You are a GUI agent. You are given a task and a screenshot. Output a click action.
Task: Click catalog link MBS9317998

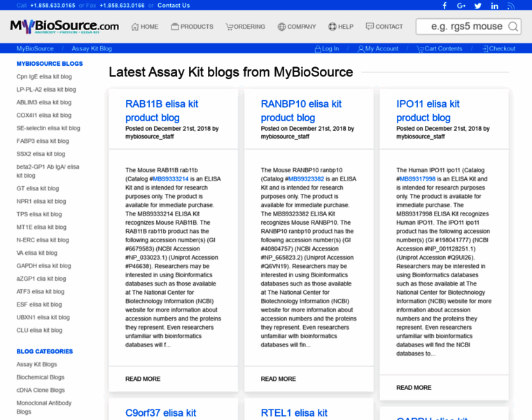pos(417,178)
